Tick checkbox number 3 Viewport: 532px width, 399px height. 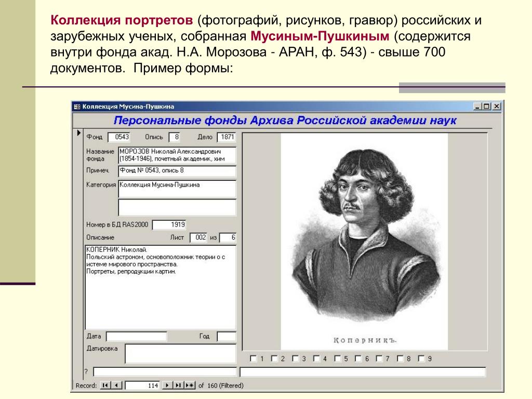(x=295, y=358)
